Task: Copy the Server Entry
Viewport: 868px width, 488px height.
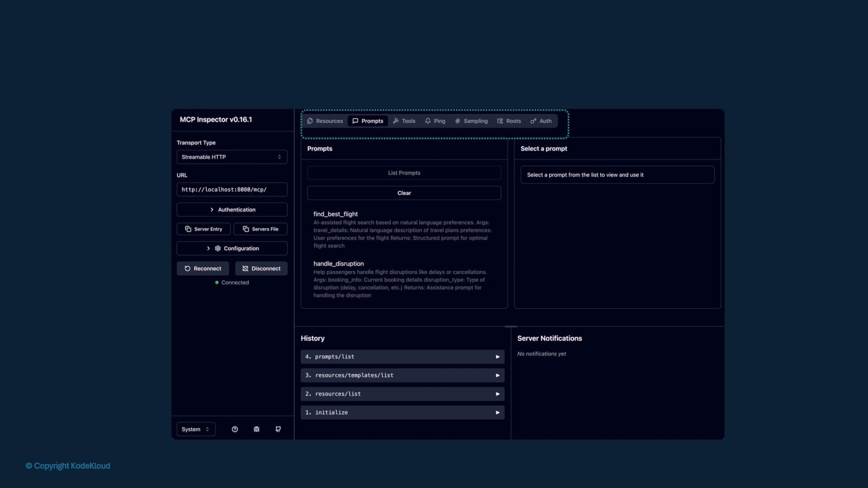Action: [x=203, y=229]
